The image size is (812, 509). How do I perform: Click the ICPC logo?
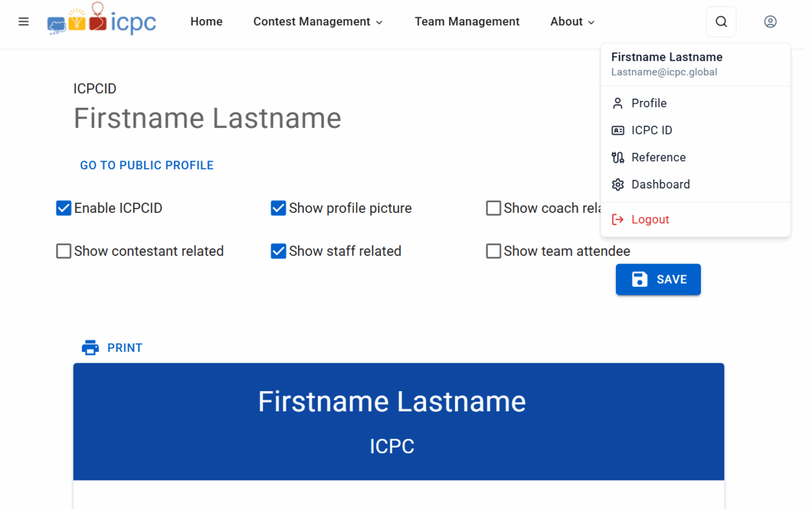pyautogui.click(x=101, y=19)
